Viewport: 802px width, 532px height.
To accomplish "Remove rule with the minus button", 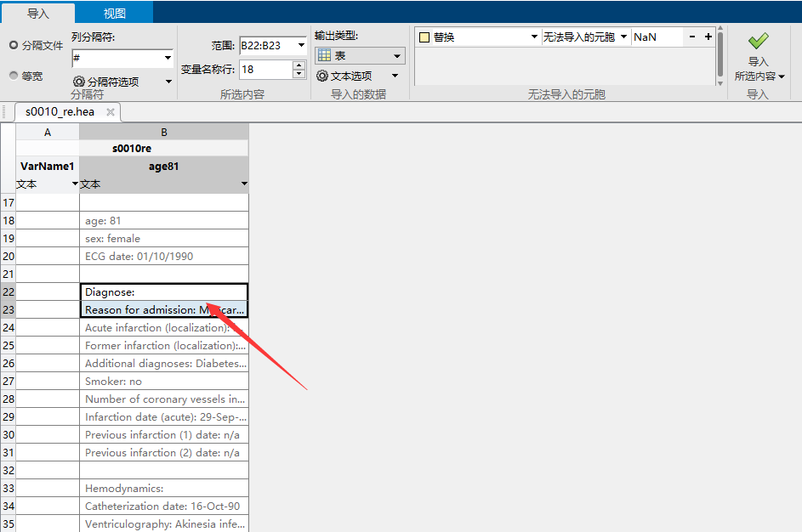I will pyautogui.click(x=692, y=37).
